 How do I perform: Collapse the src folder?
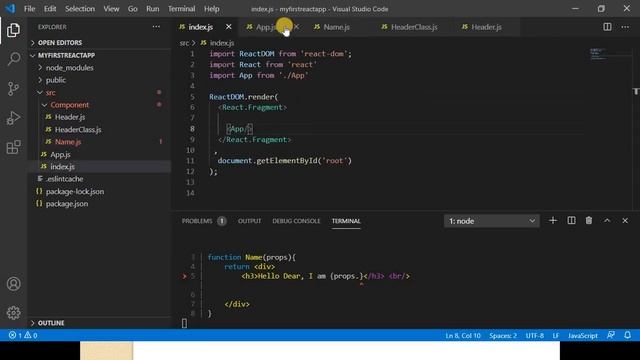click(51, 93)
